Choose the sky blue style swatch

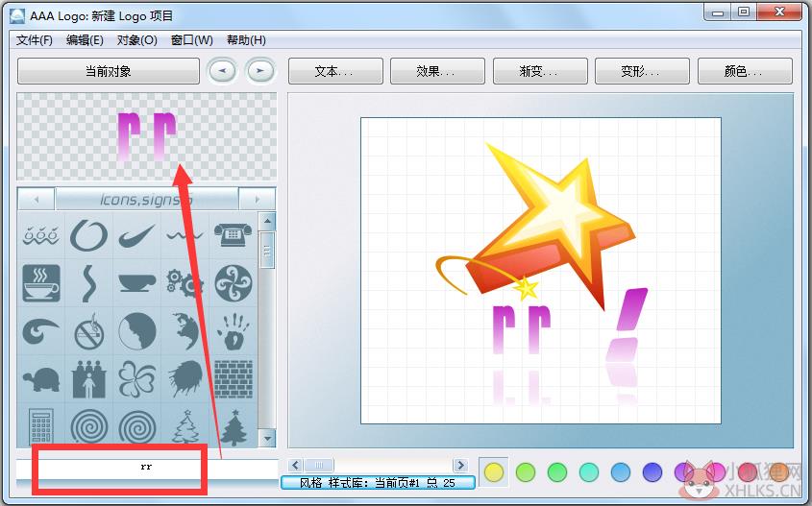(x=621, y=471)
